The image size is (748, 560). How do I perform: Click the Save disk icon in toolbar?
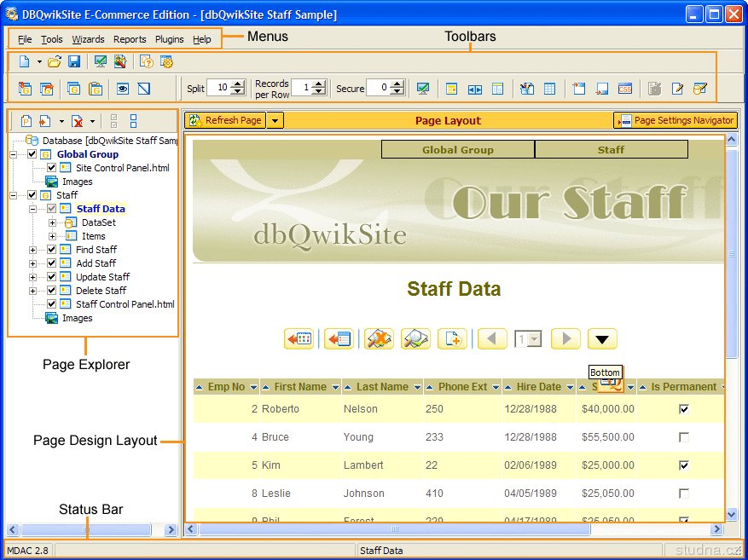pyautogui.click(x=74, y=61)
